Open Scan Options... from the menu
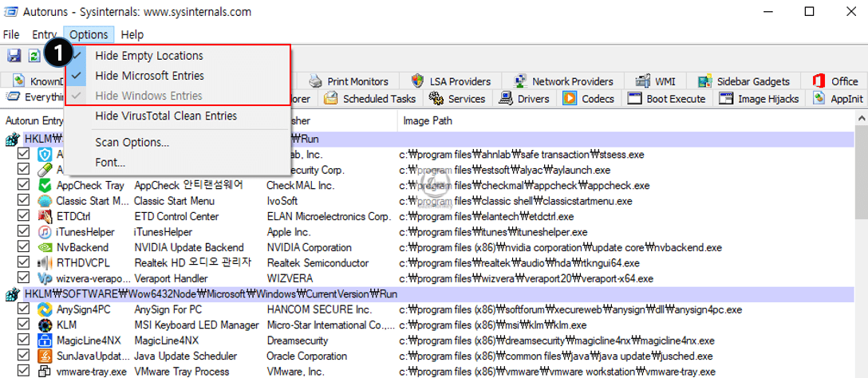 coord(177,143)
